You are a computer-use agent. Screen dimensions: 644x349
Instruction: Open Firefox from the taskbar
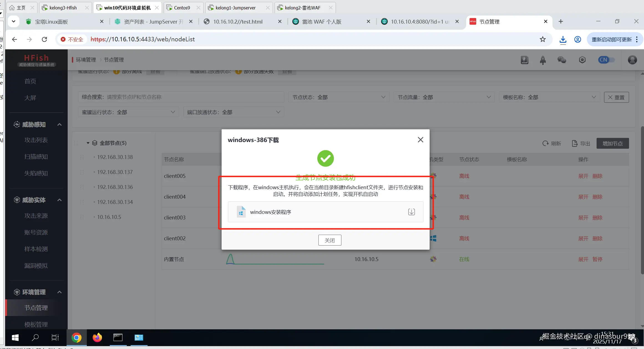point(97,338)
